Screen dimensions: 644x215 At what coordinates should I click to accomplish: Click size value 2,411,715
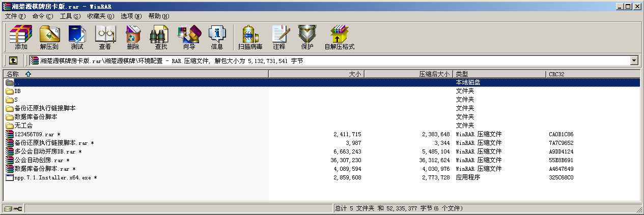tap(347, 134)
